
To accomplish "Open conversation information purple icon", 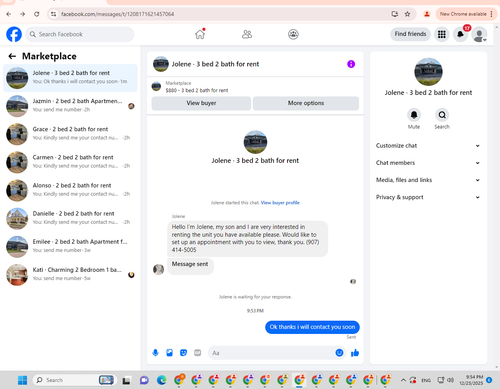I will (351, 64).
